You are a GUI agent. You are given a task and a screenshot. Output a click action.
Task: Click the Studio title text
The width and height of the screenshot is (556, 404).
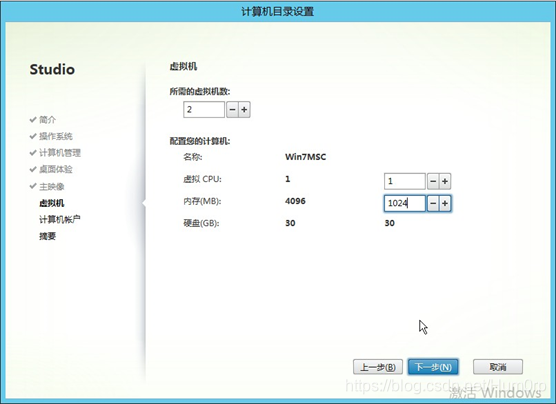(x=52, y=69)
